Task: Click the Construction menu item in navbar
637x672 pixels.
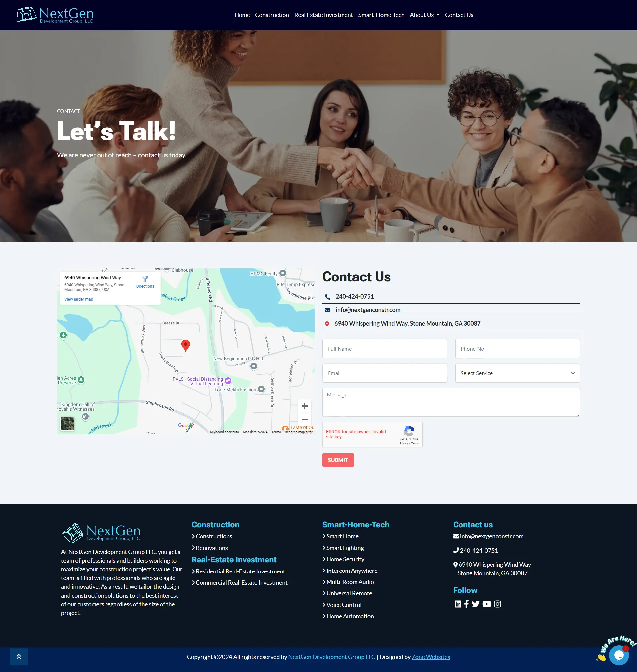Action: pos(272,15)
